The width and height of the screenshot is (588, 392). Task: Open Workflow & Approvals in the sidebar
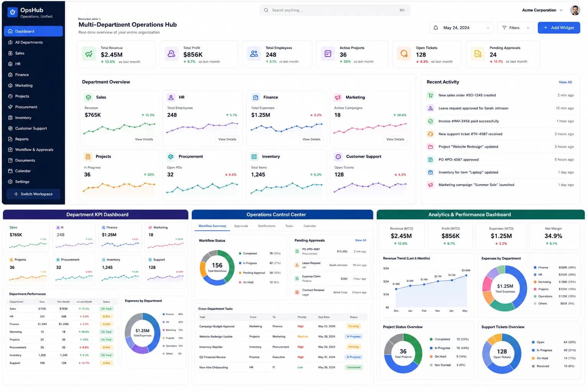(x=33, y=150)
